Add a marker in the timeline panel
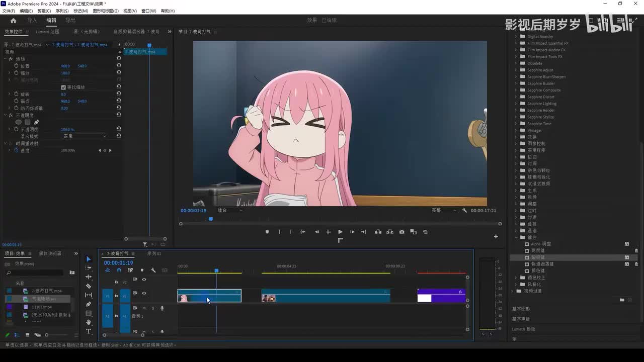The image size is (644, 362). [x=142, y=270]
